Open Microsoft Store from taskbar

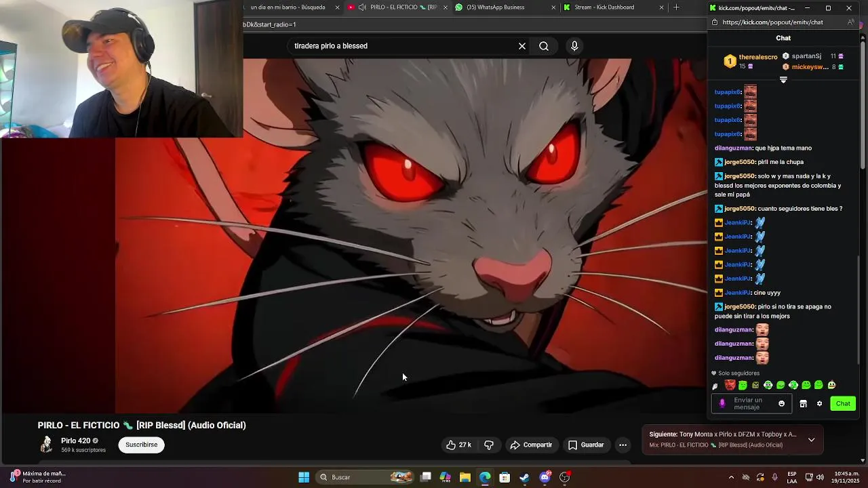coord(505,477)
